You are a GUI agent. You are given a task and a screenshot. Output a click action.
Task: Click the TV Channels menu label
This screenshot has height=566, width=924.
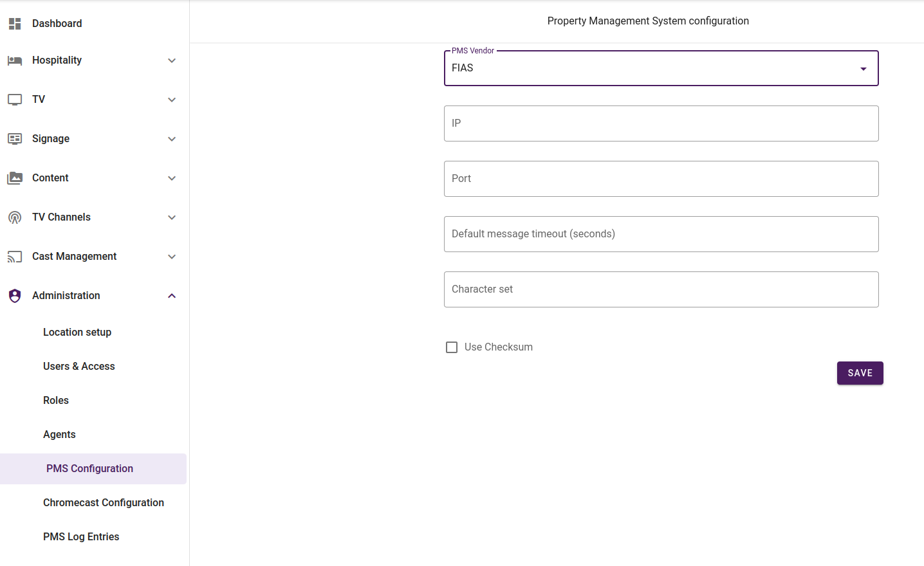tap(61, 217)
